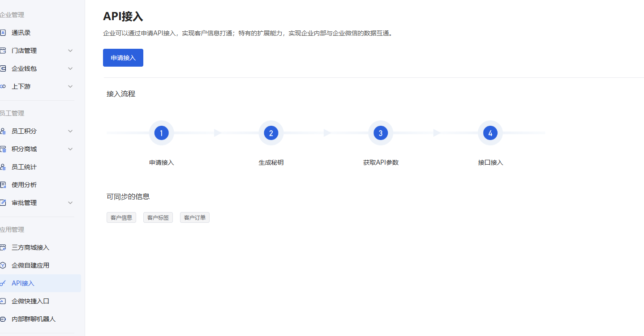The image size is (644, 336).
Task: Click the 内部群聊机器人 robot icon
Action: [3, 319]
